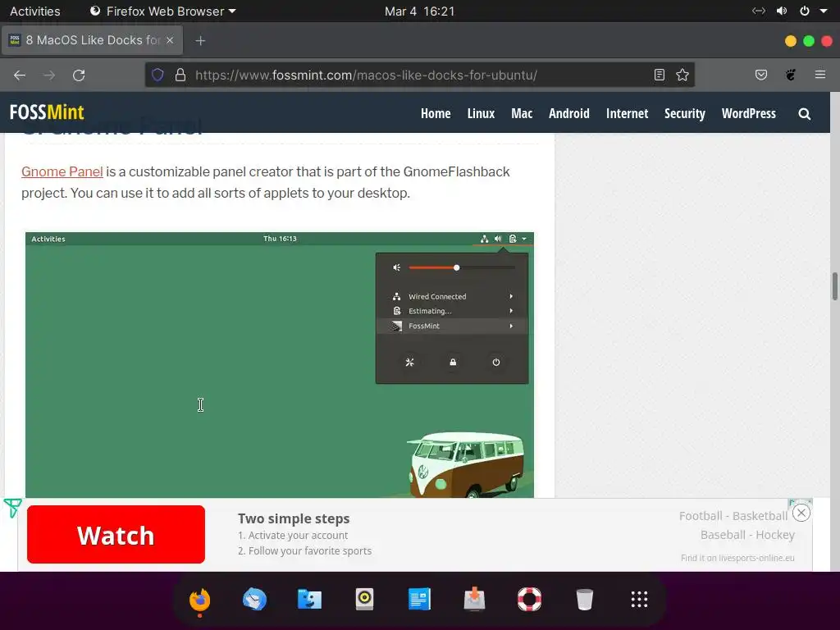Open Activities overview
The width and height of the screenshot is (840, 630).
(x=35, y=11)
